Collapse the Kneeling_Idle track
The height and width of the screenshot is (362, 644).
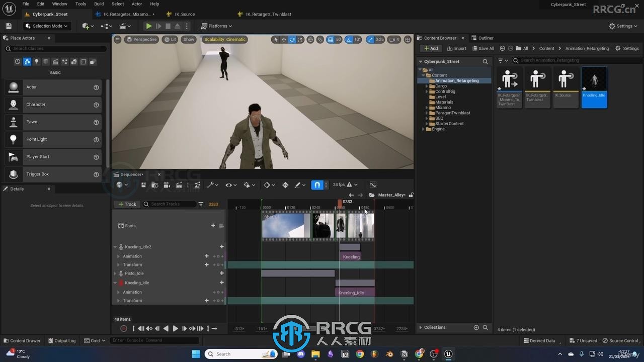(115, 283)
